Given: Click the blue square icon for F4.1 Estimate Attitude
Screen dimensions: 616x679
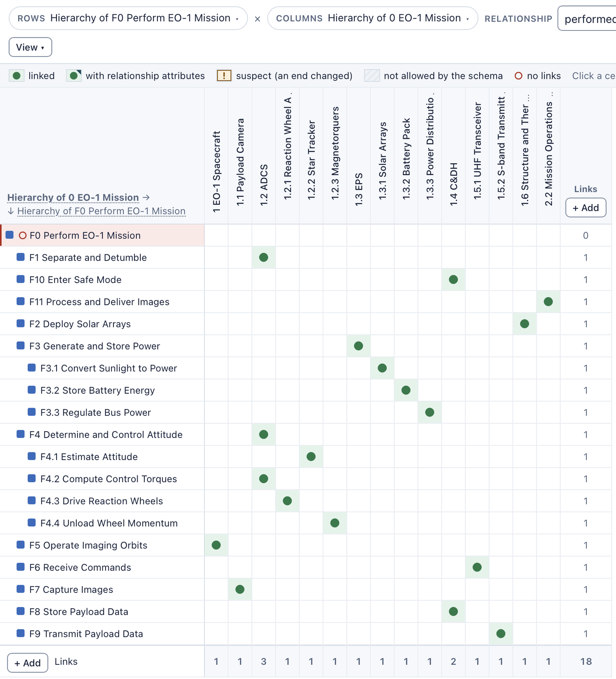Looking at the screenshot, I should (32, 456).
